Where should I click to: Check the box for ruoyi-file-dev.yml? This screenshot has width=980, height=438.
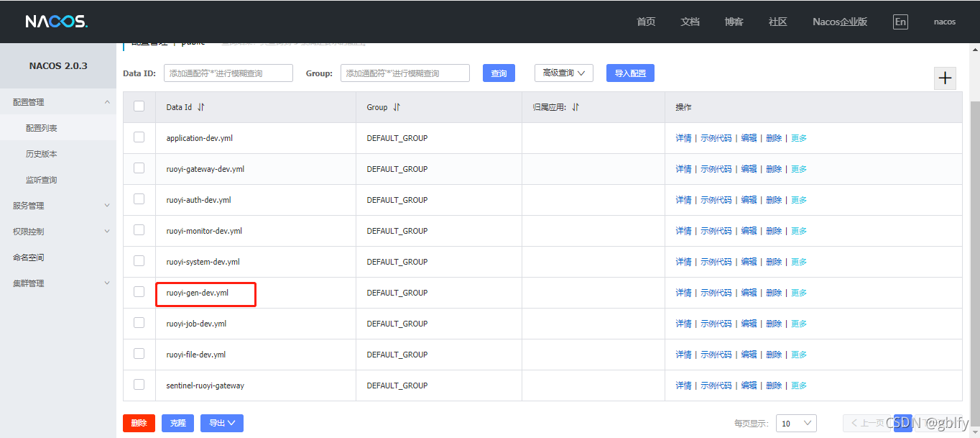139,354
